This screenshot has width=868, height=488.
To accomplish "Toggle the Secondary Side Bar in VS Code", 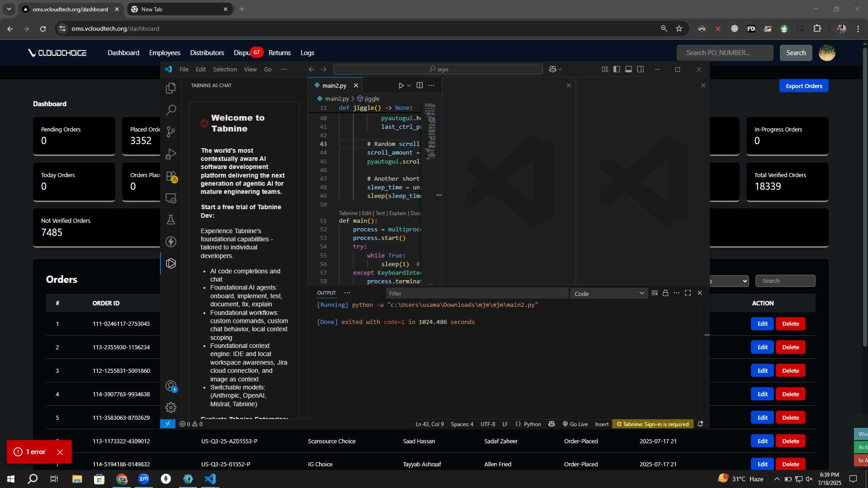I will point(640,69).
